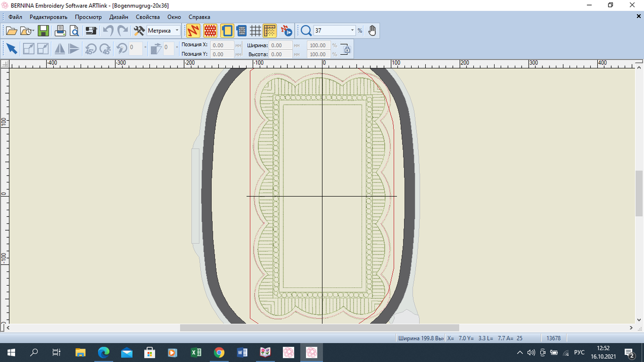The width and height of the screenshot is (644, 362).
Task: Mirror the design vertically
Action: (x=74, y=49)
